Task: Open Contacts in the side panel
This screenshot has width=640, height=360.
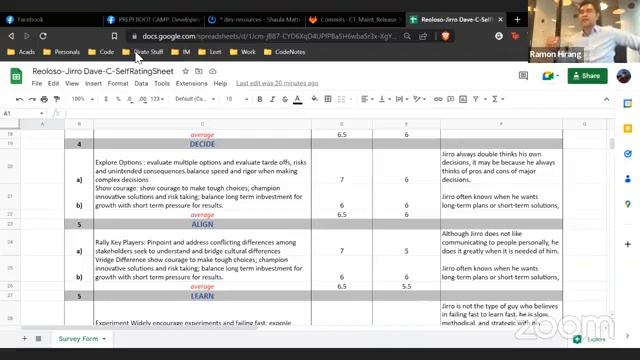Action: coord(628,179)
